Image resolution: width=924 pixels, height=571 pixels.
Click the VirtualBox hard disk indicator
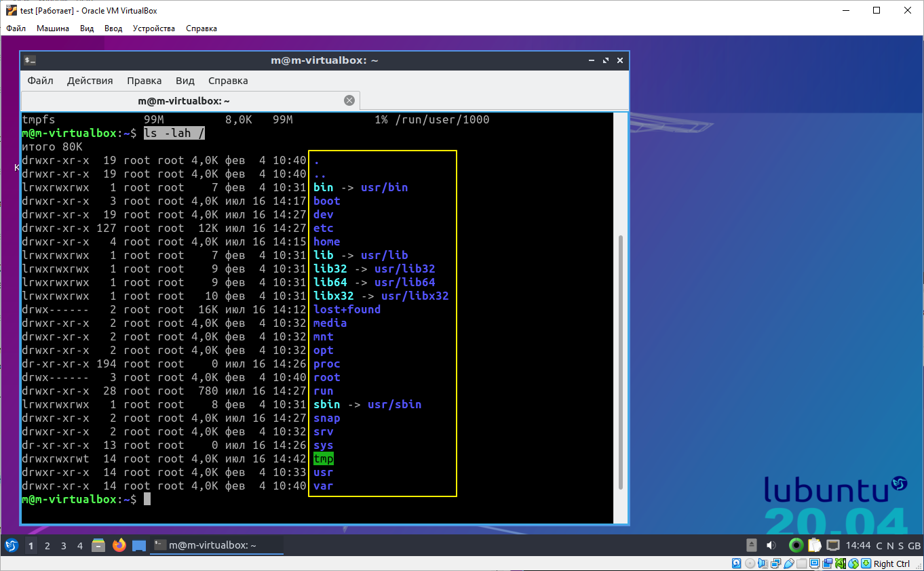737,564
